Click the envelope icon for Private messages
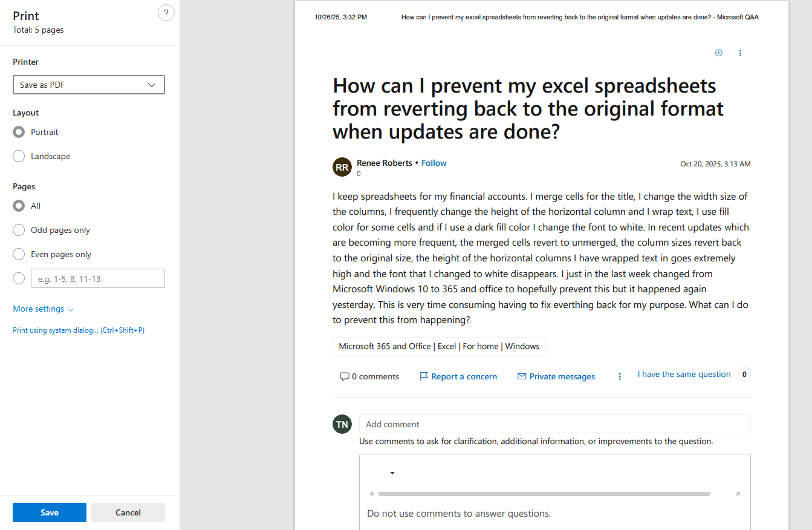Screen dimensions: 812x530 (x=522, y=376)
